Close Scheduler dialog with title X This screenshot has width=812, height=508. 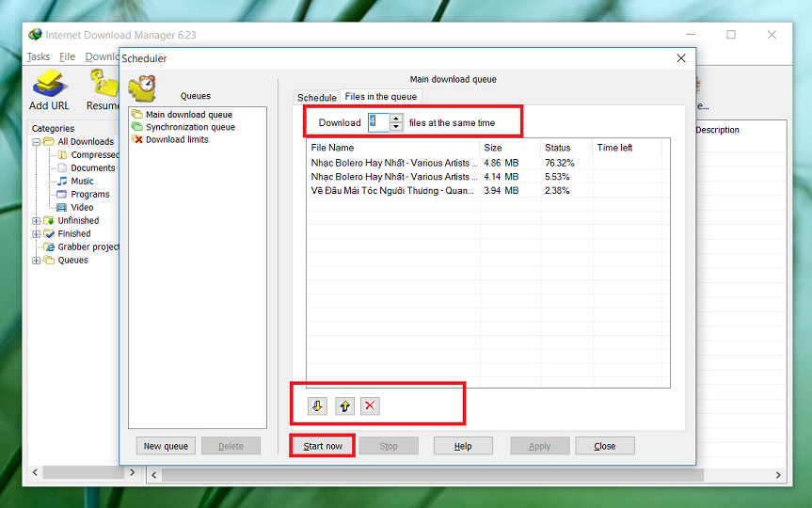pyautogui.click(x=681, y=58)
